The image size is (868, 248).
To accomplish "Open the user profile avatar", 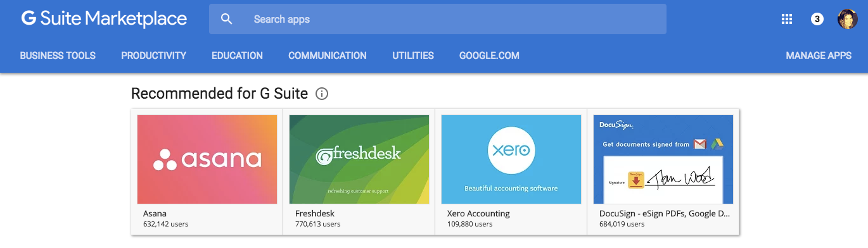I will pyautogui.click(x=848, y=19).
